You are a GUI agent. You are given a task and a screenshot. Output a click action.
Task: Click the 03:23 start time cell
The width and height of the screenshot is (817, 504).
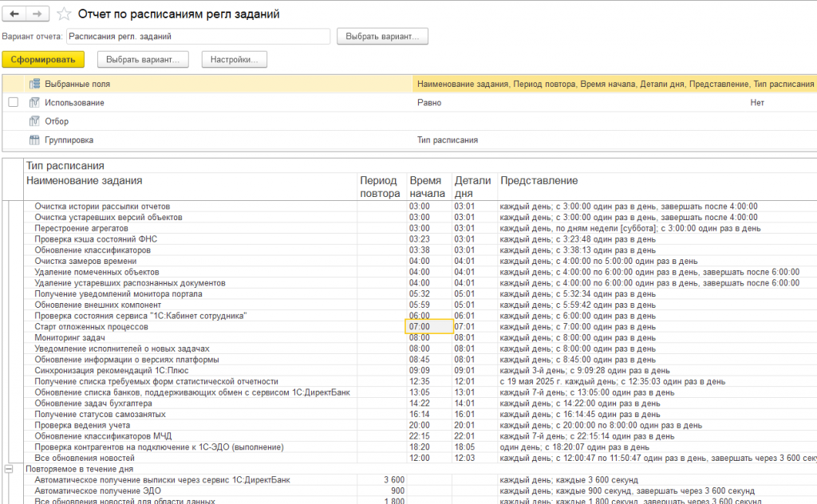[420, 239]
